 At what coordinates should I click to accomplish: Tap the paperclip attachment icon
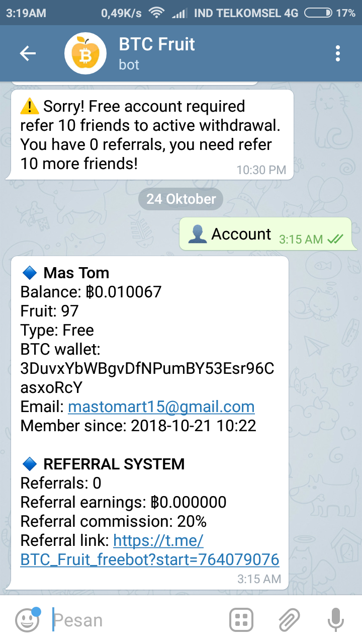(289, 620)
